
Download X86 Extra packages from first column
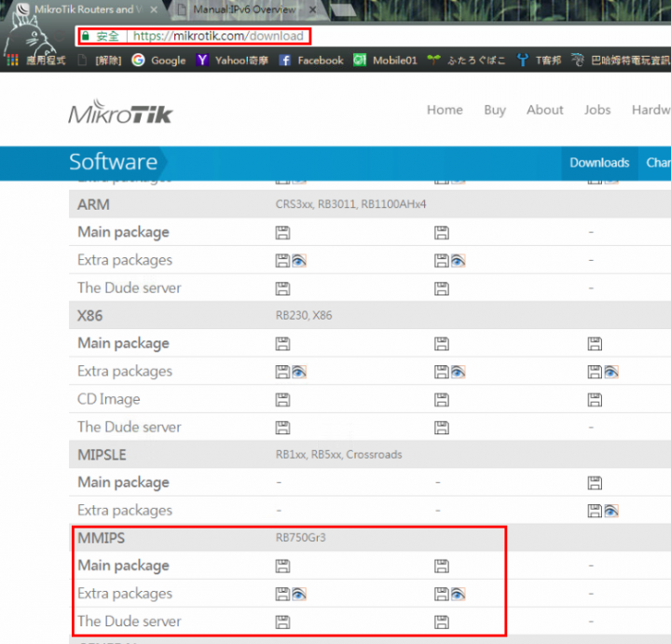click(282, 372)
